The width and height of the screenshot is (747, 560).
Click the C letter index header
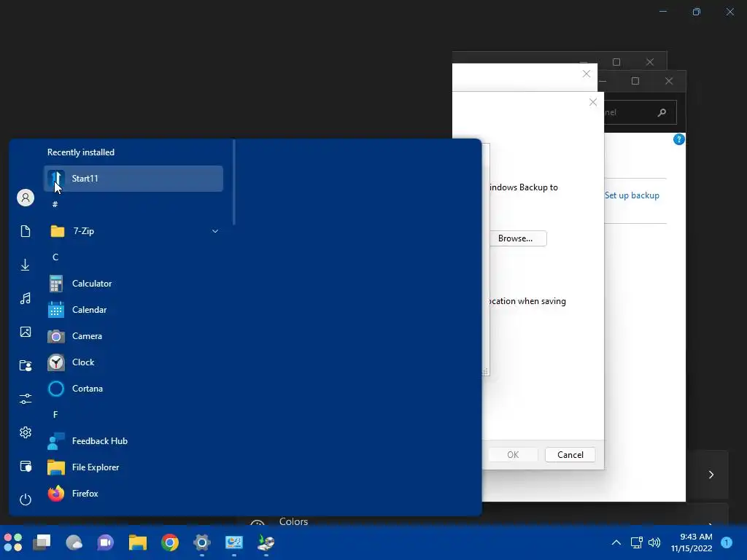[55, 257]
